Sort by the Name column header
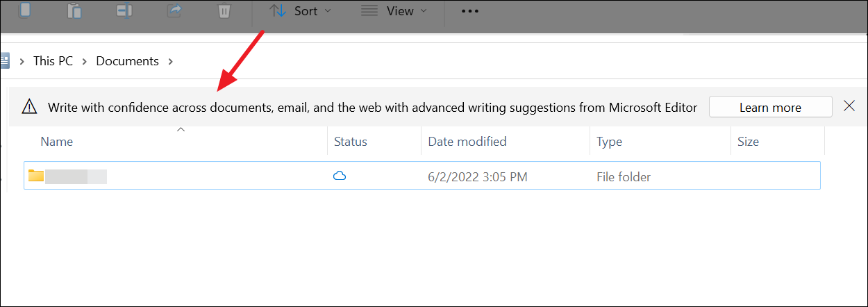The height and width of the screenshot is (307, 868). pos(57,142)
